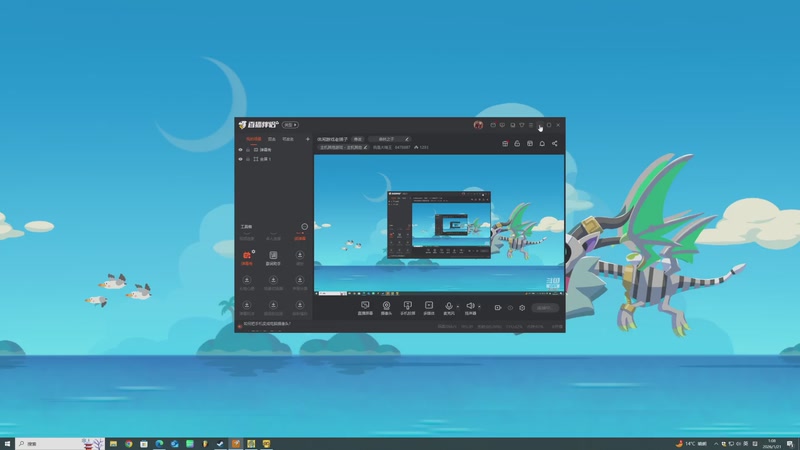Select the 全屏 1 source row
800x450 pixels.
(273, 159)
